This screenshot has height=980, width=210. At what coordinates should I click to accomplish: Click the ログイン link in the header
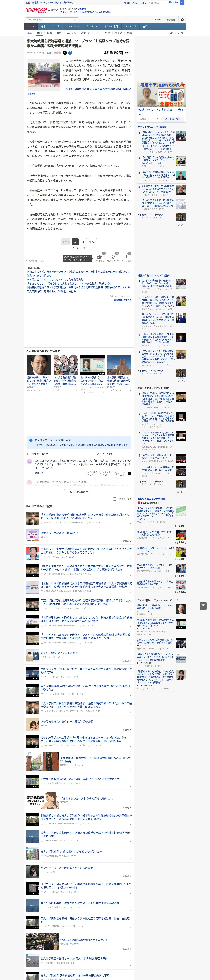click(x=64, y=12)
